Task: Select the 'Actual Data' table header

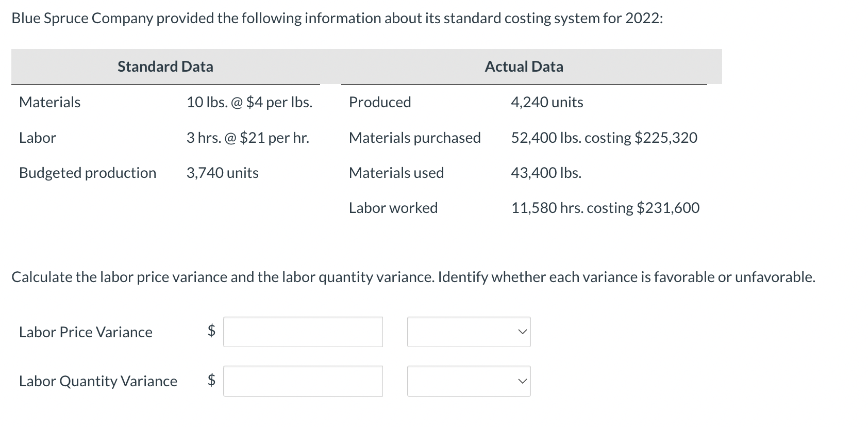Action: click(x=524, y=67)
